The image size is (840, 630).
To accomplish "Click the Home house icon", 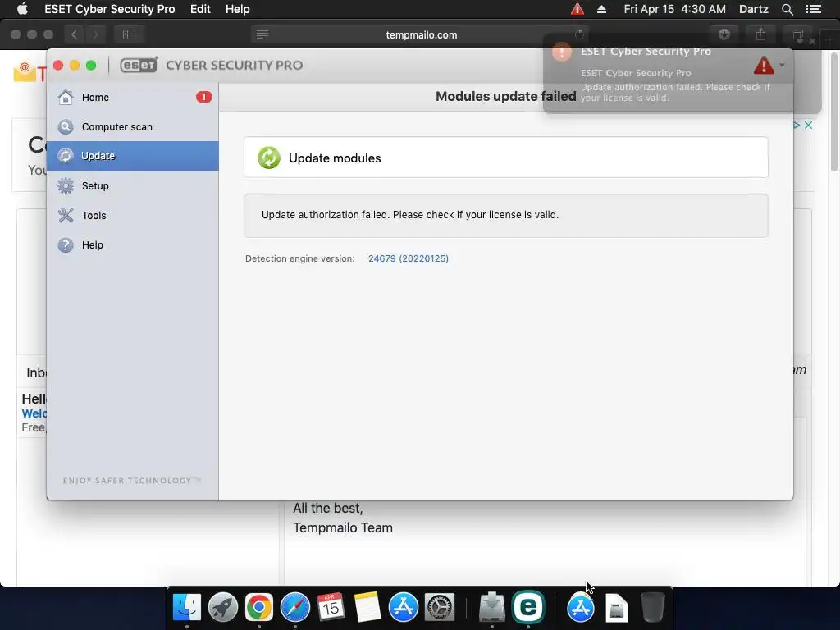I will click(x=66, y=97).
